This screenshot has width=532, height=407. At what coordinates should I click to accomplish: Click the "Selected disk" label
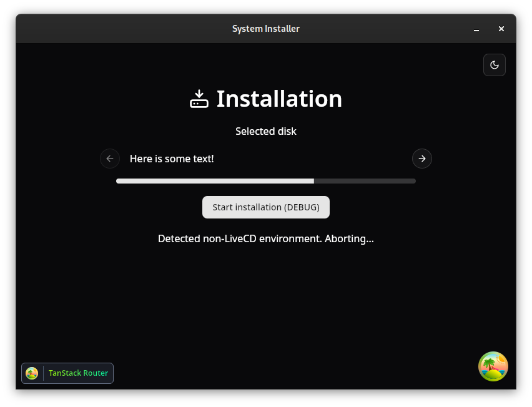265,131
